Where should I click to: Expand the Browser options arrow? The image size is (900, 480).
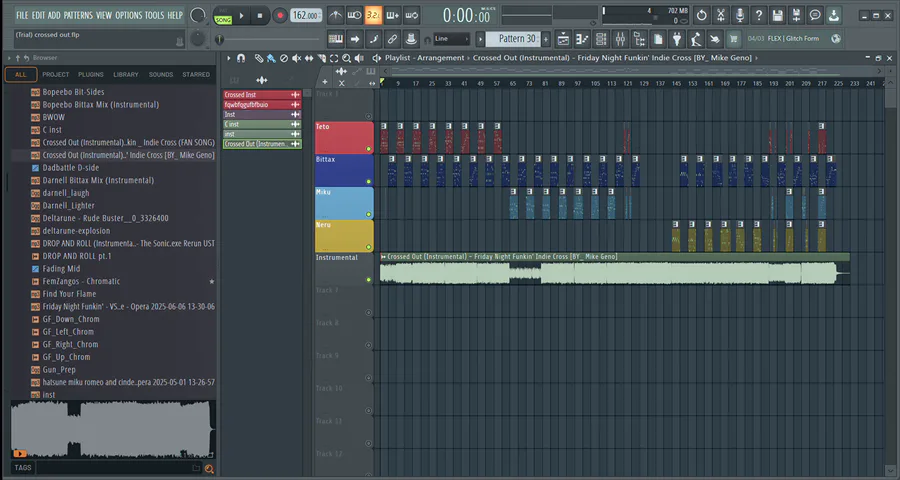point(9,58)
